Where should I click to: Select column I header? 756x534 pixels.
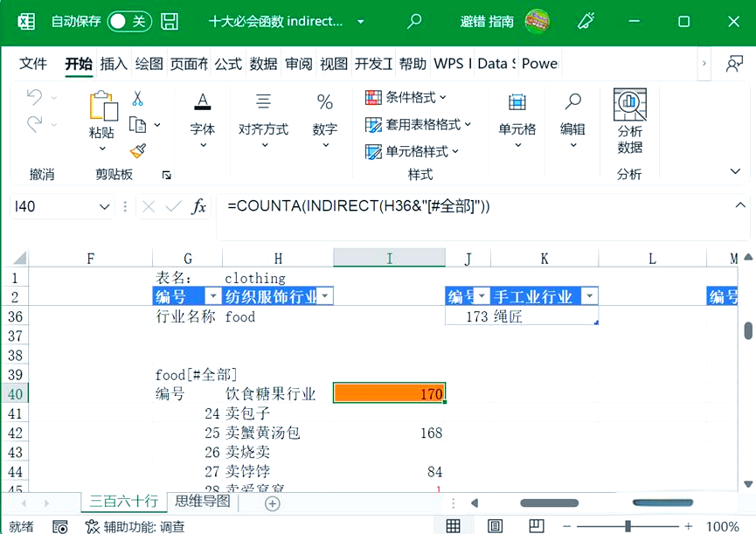[x=389, y=259]
